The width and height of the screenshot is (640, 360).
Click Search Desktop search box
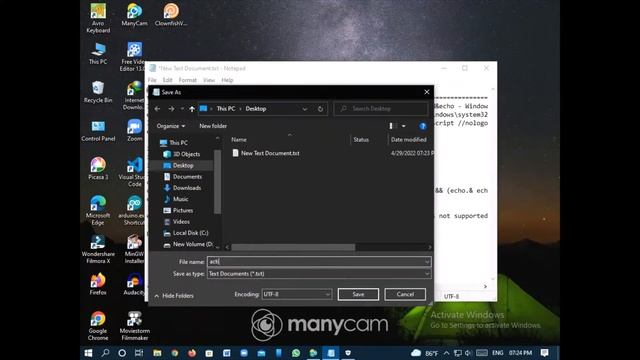coord(381,109)
